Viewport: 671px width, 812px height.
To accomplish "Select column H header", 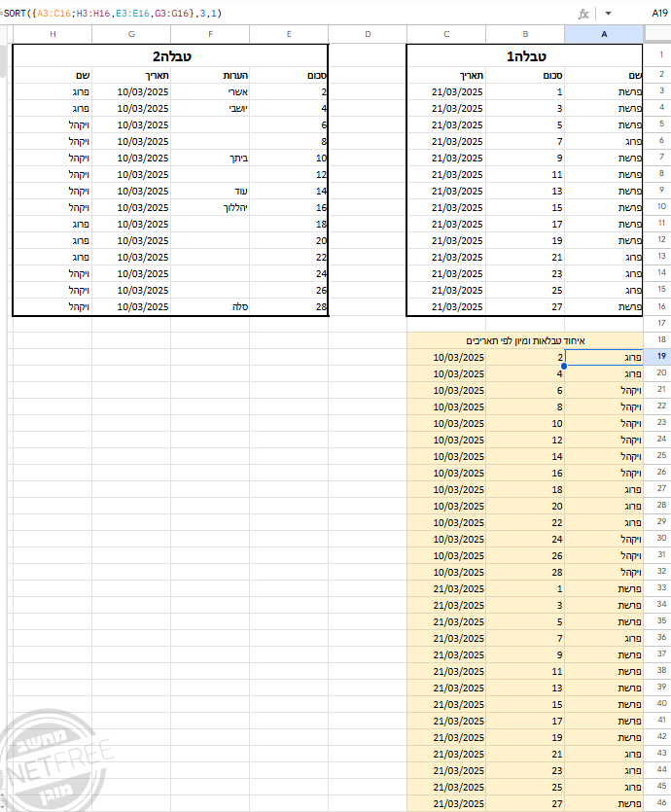I will tap(53, 34).
